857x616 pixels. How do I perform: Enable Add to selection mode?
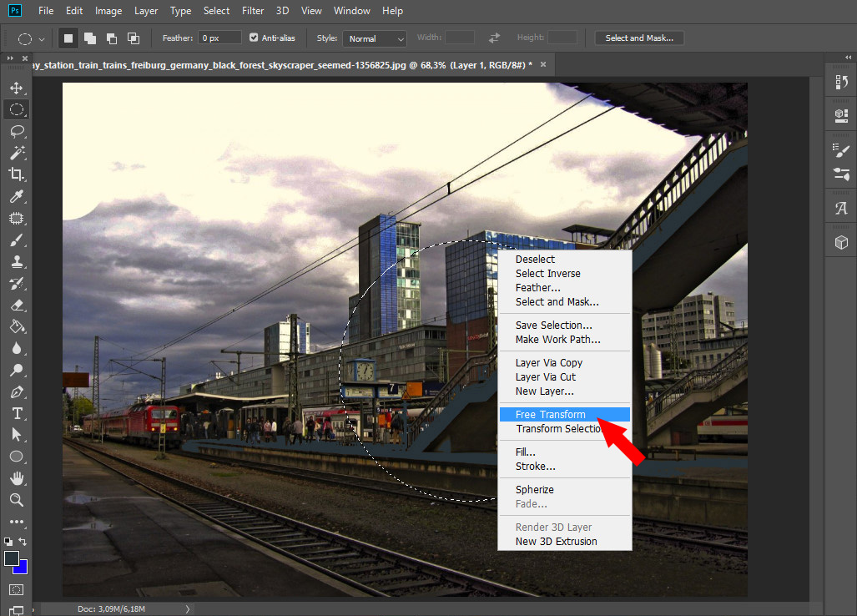(x=89, y=38)
